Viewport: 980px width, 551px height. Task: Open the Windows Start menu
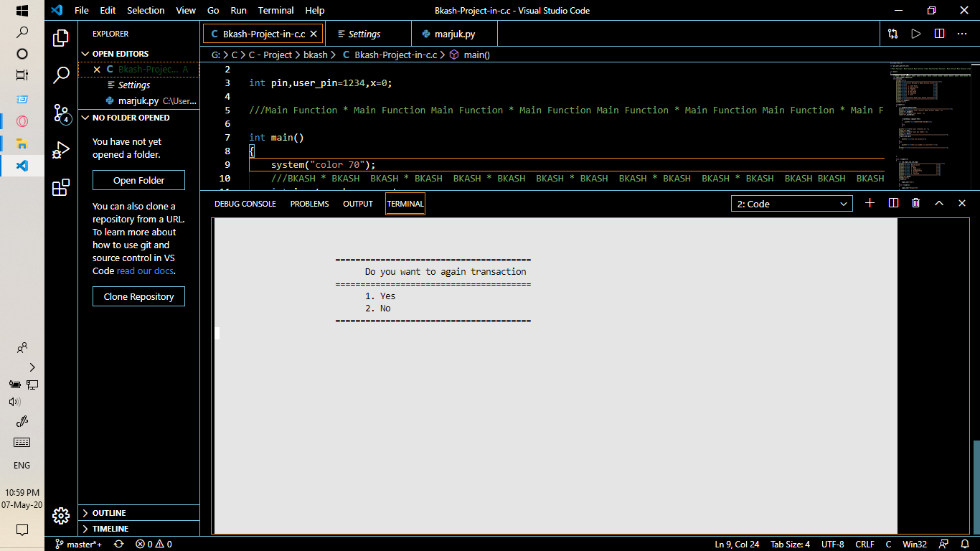point(22,11)
